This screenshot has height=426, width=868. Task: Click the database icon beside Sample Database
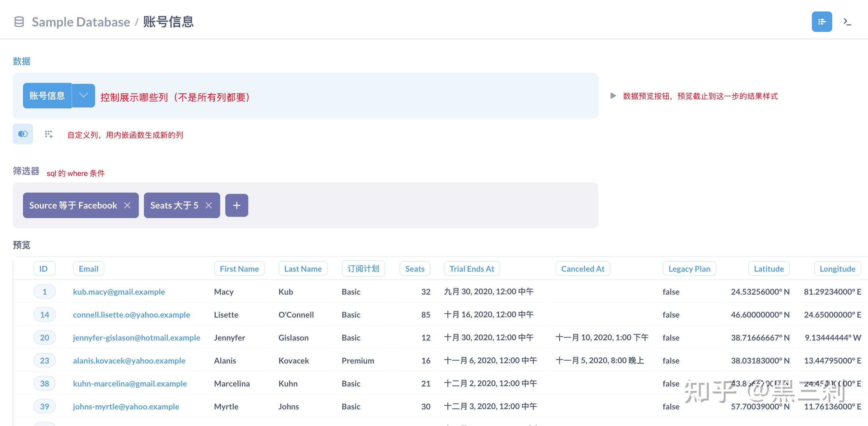click(x=19, y=22)
